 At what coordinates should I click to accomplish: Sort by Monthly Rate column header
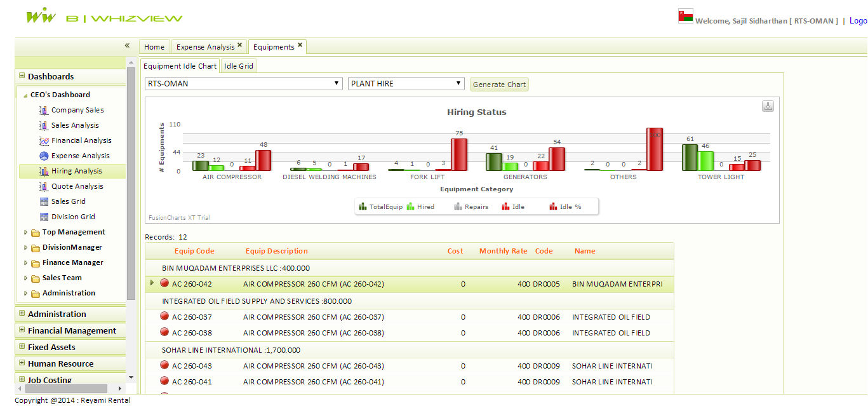click(x=503, y=251)
